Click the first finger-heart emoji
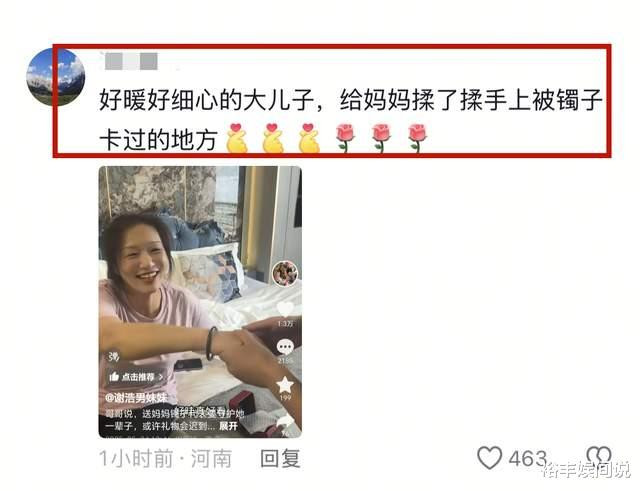Screen dimensions: 640x491 [x=238, y=138]
